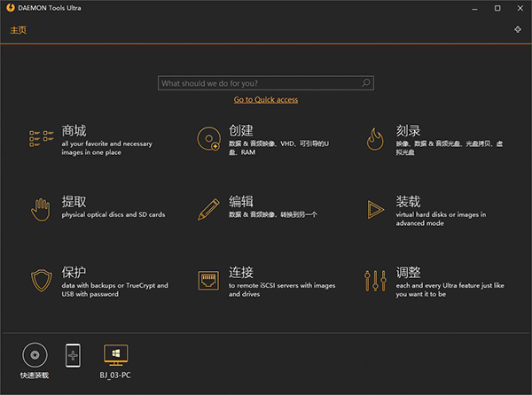Select the BJ_03-PC computer icon
Viewport: 532px width, 395px height.
pyautogui.click(x=115, y=355)
